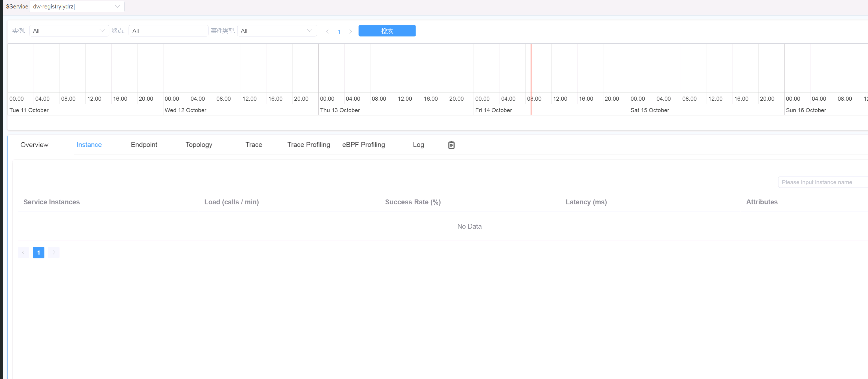The height and width of the screenshot is (379, 868).
Task: Expand the $Service dw-registry dropdown
Action: [x=77, y=6]
